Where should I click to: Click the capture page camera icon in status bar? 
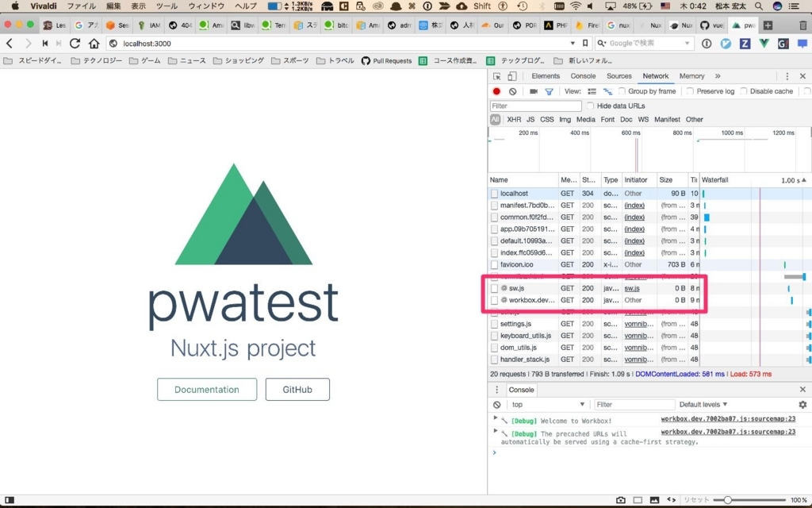(620, 500)
